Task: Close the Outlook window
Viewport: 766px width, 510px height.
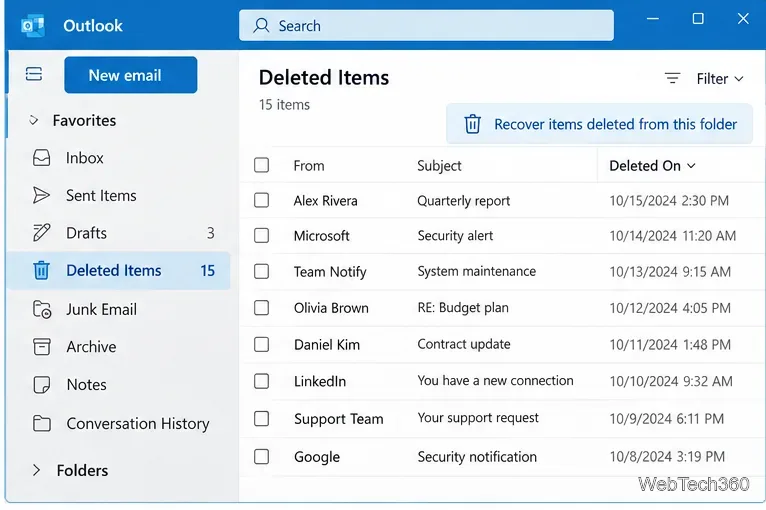Action: tap(743, 19)
